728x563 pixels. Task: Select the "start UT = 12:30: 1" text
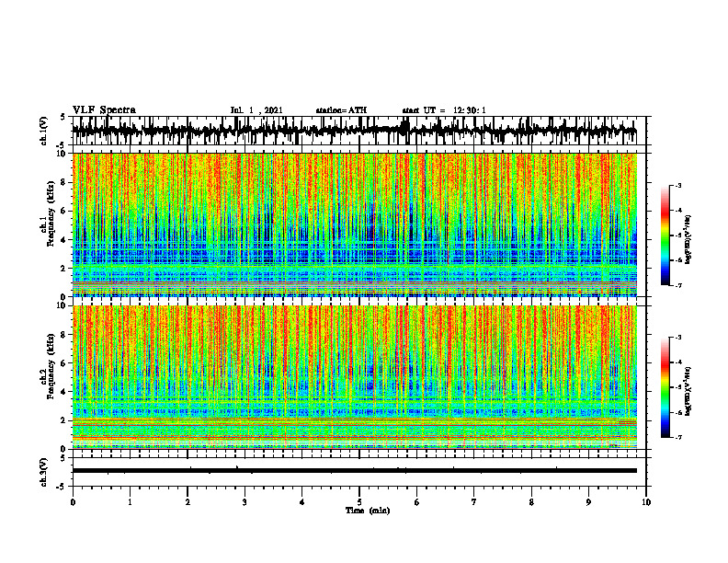pyautogui.click(x=444, y=110)
